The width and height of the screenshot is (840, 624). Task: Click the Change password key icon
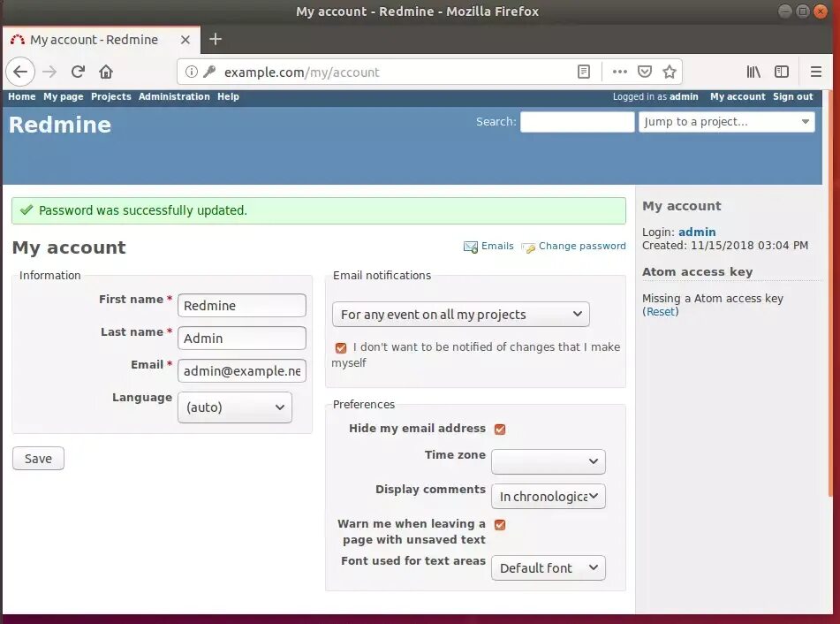[x=528, y=247]
